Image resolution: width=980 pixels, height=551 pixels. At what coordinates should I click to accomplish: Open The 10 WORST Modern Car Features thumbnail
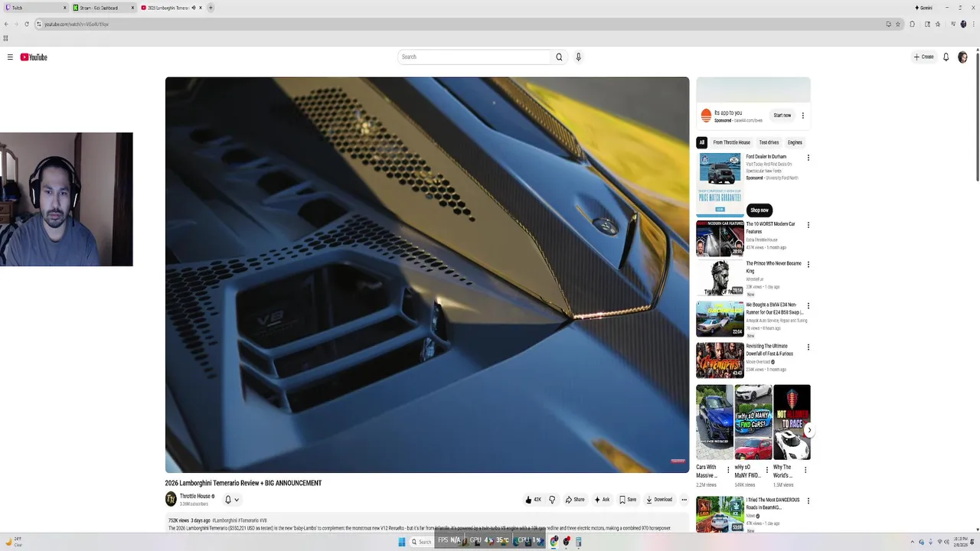(x=720, y=238)
